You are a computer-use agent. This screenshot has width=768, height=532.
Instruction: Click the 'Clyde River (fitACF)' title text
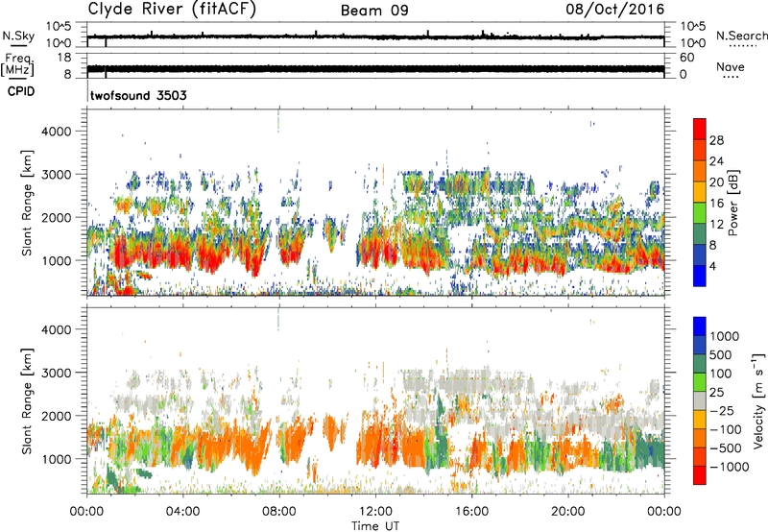tap(172, 9)
